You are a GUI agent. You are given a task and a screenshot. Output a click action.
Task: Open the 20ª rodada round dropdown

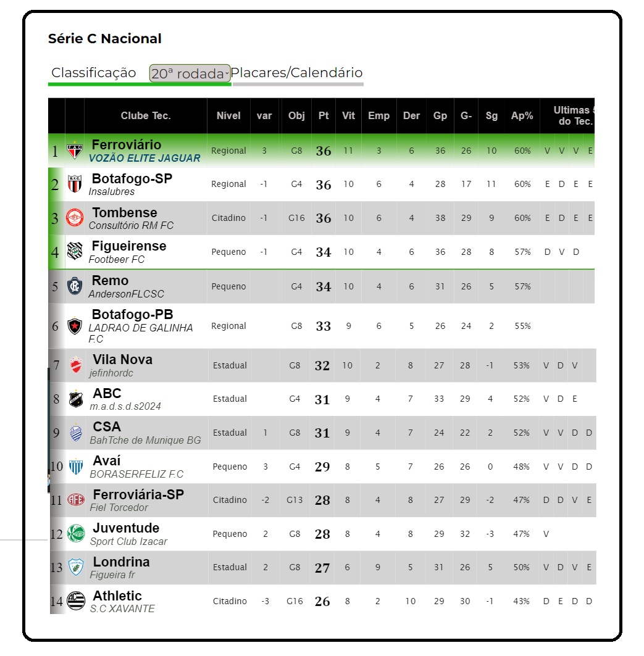[x=190, y=73]
